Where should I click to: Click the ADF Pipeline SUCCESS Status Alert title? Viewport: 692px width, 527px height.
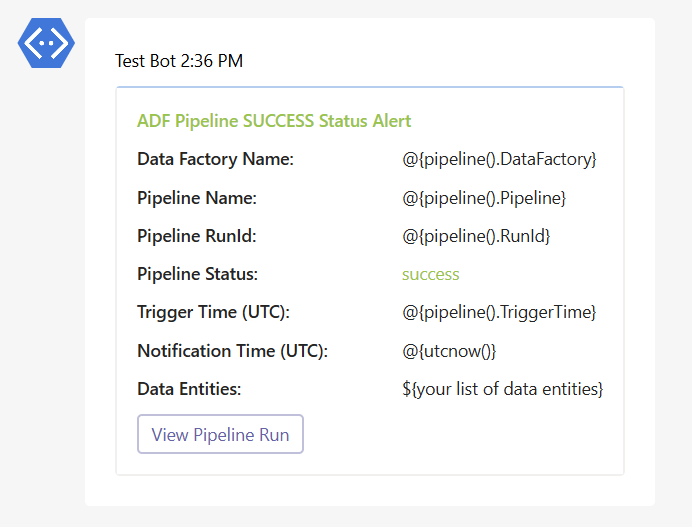coord(274,121)
